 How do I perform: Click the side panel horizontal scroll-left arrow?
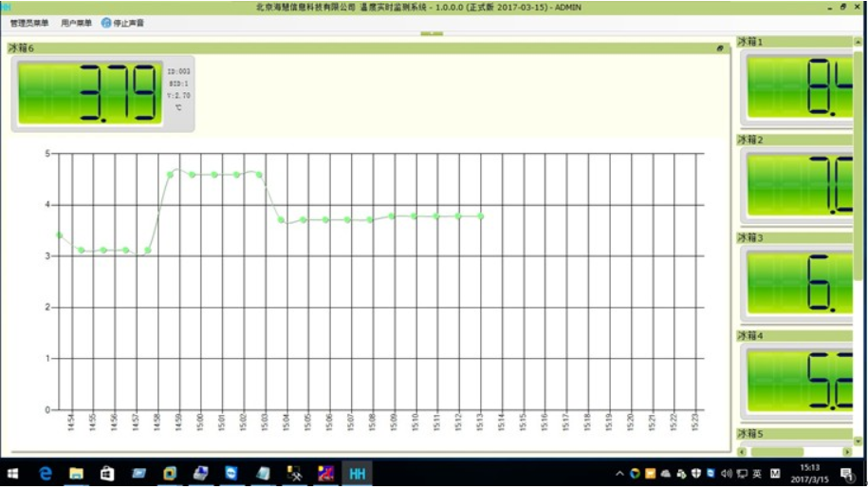click(743, 452)
